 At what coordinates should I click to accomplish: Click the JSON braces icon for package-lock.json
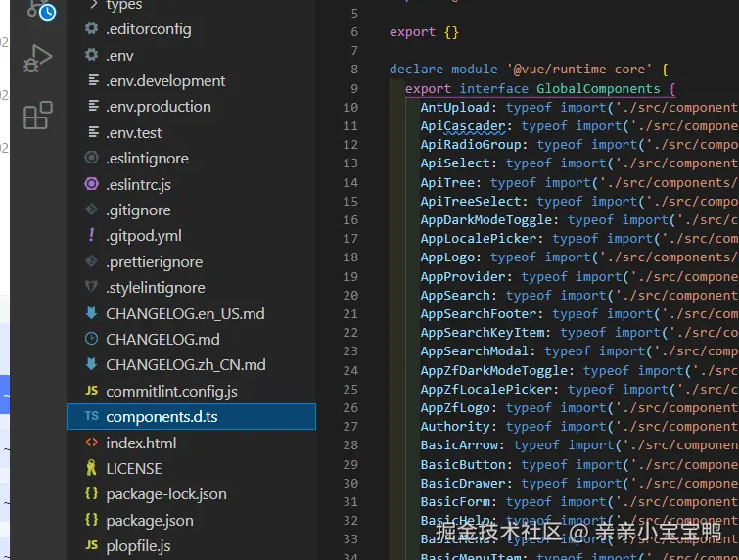coord(91,493)
